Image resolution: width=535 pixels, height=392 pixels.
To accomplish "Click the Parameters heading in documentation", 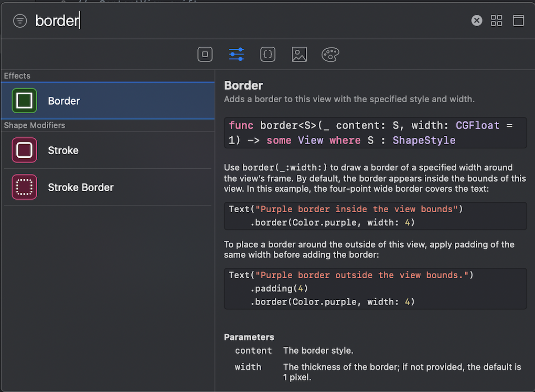I will 249,337.
